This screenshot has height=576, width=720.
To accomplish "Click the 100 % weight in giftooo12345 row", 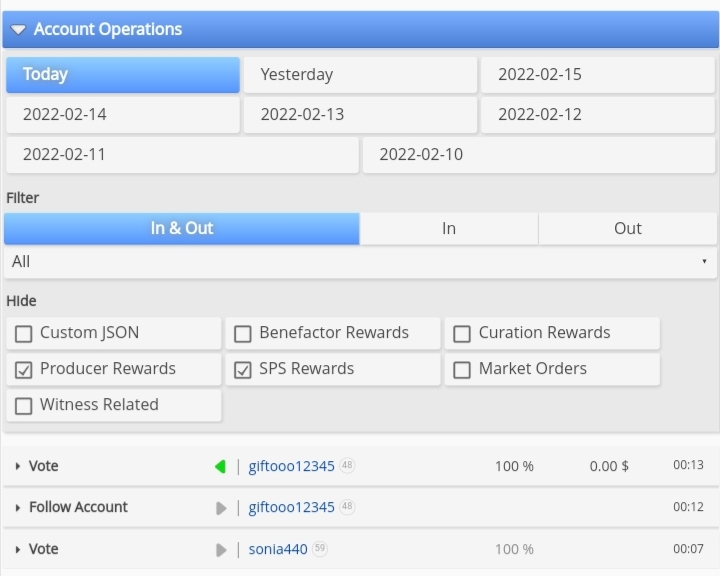I will (x=514, y=466).
